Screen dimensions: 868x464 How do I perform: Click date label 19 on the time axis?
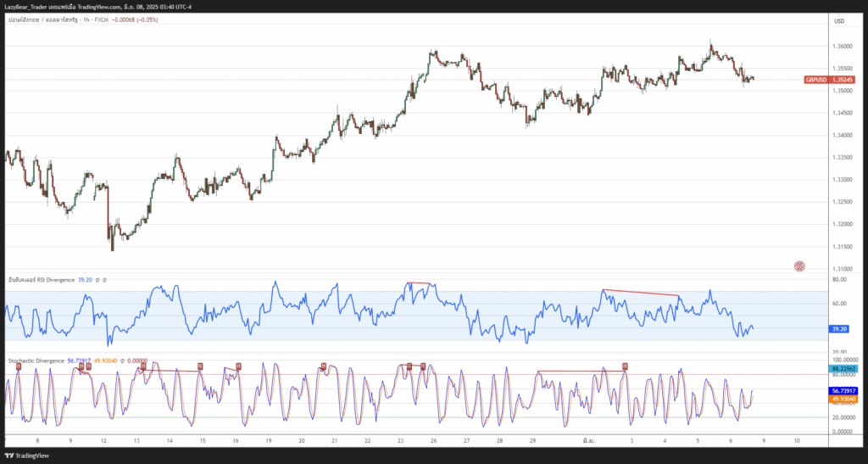click(268, 441)
